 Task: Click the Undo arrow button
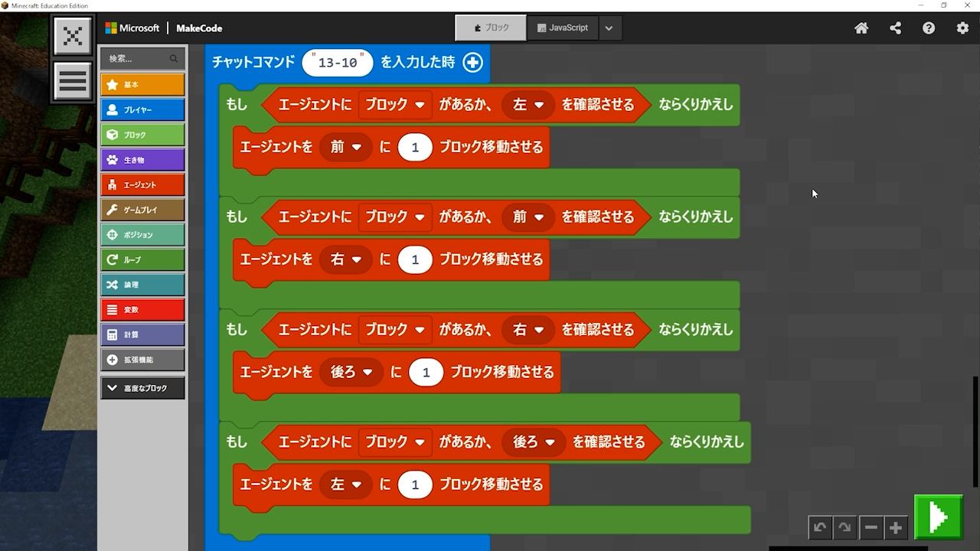pos(820,527)
